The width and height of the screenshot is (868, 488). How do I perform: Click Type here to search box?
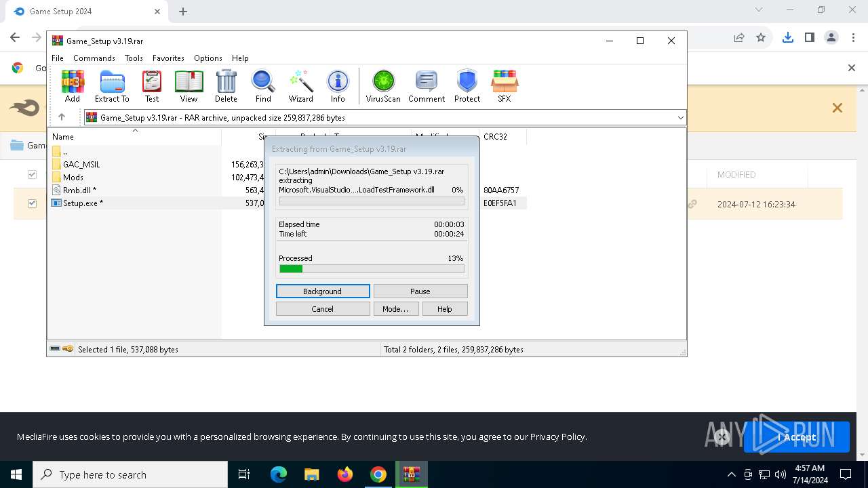click(x=130, y=474)
